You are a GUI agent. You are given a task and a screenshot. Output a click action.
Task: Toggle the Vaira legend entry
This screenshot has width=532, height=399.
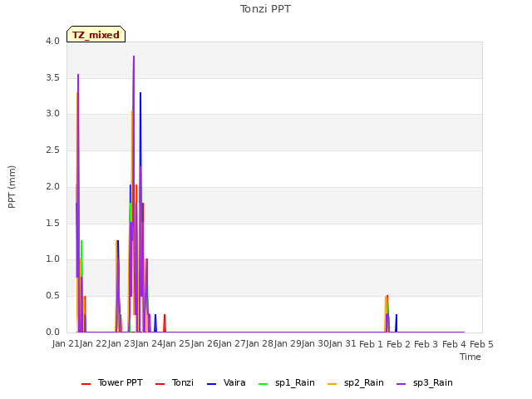tap(226, 383)
